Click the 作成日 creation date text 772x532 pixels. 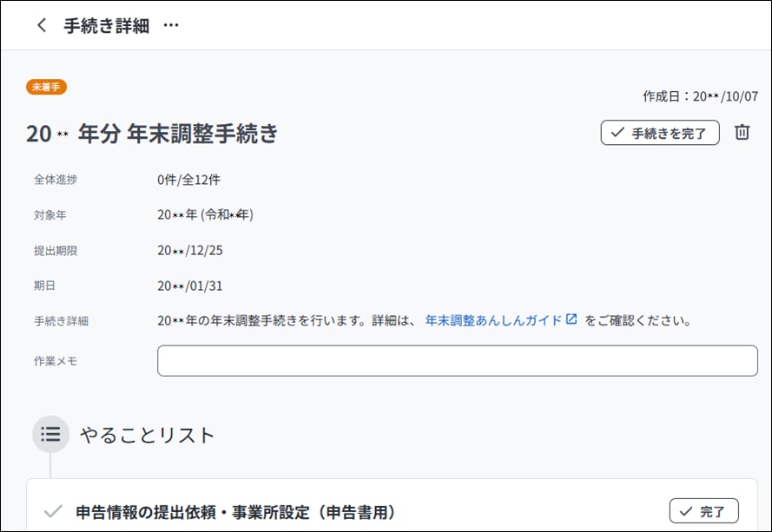tap(700, 95)
